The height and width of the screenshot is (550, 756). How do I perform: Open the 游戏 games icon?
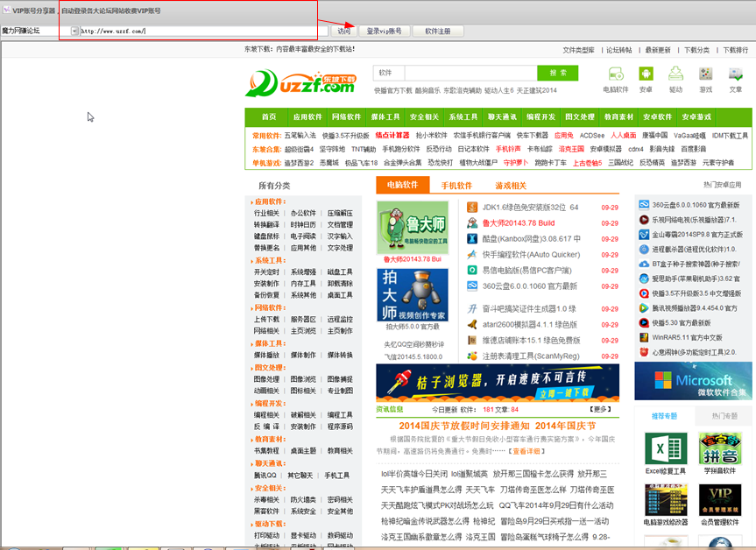click(x=705, y=74)
